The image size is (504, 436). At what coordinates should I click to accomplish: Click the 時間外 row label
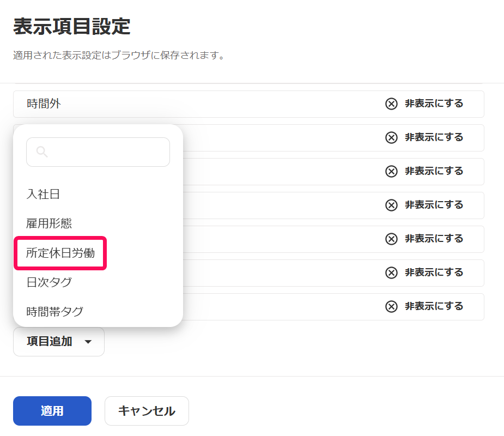click(44, 104)
